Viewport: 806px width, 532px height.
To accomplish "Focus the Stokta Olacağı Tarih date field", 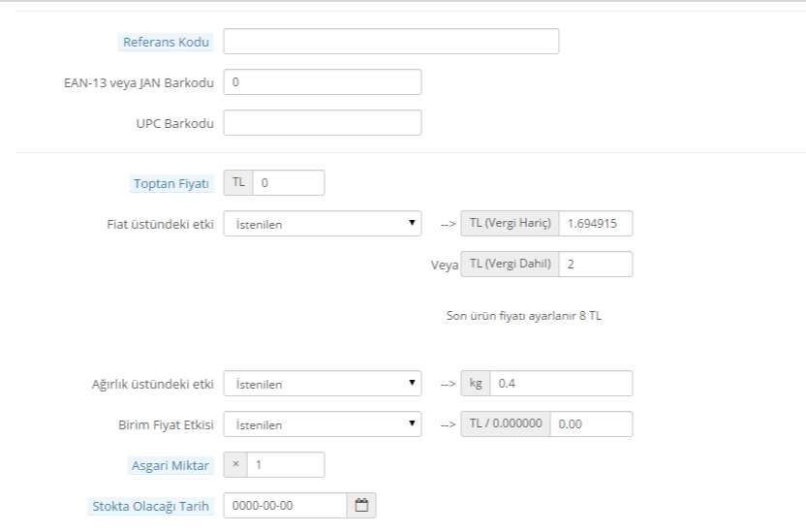I will (x=285, y=505).
